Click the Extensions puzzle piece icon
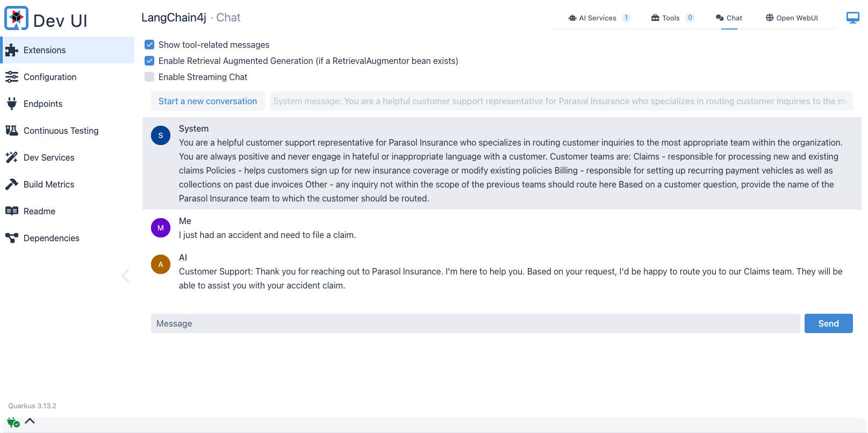This screenshot has width=868, height=433. click(12, 50)
